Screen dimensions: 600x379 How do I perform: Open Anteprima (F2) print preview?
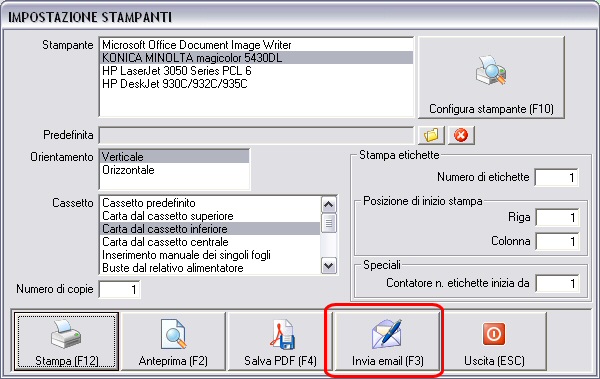pyautogui.click(x=173, y=341)
